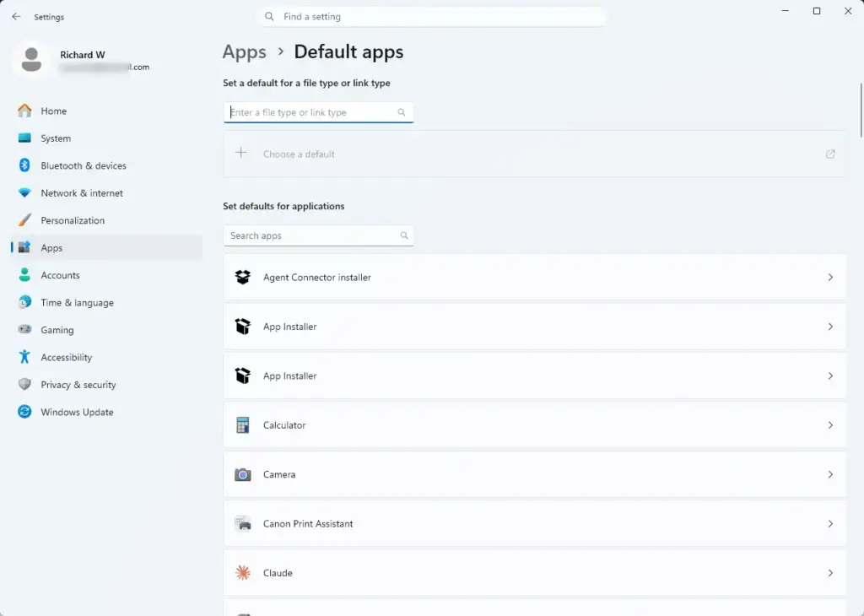Image resolution: width=864 pixels, height=616 pixels.
Task: Expand the Calculator row chevron
Action: (830, 424)
